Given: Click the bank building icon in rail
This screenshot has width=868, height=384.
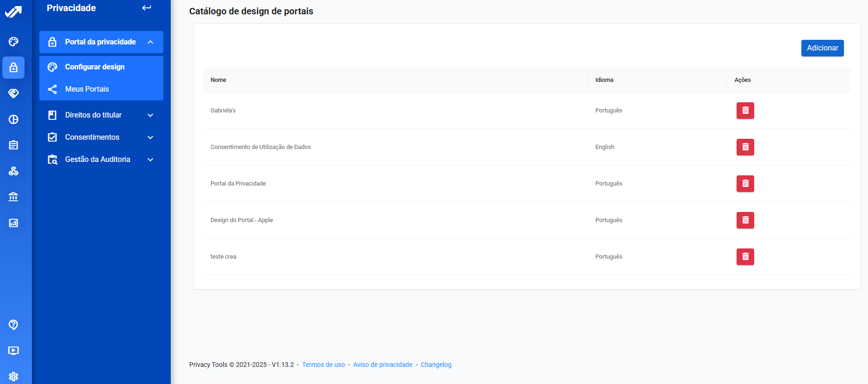Looking at the screenshot, I should 13,197.
